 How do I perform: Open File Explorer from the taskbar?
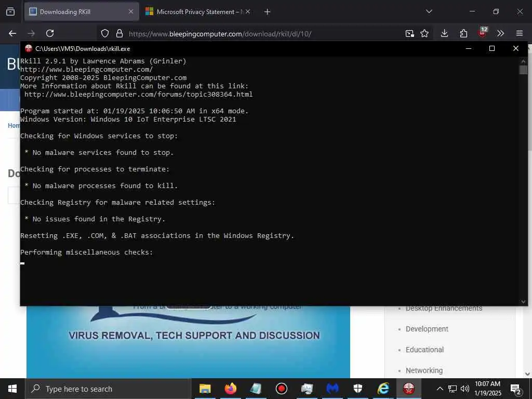click(x=205, y=389)
